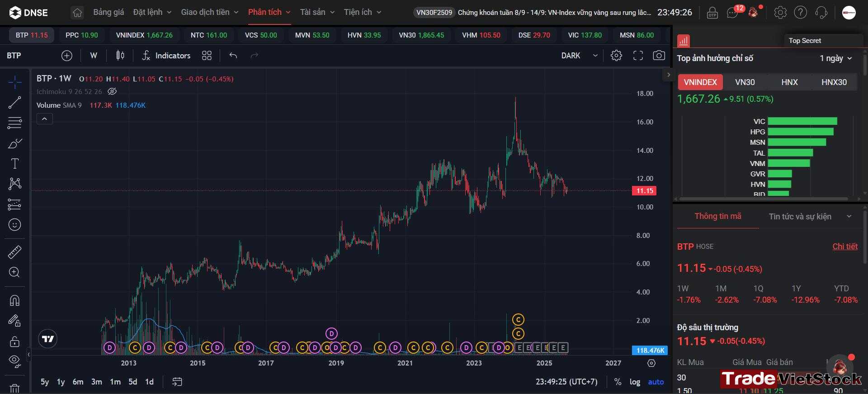The height and width of the screenshot is (394, 868).
Task: Open the Thông tin mã tab
Action: (x=718, y=216)
